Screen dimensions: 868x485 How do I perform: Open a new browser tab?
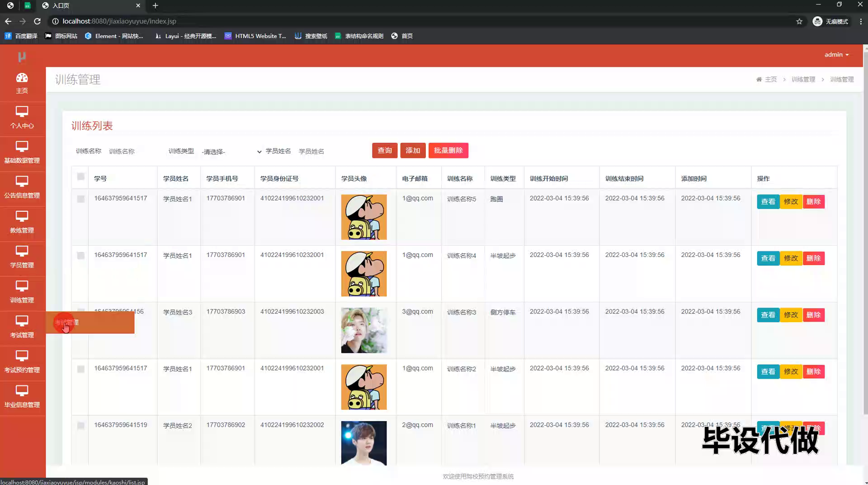pos(155,5)
